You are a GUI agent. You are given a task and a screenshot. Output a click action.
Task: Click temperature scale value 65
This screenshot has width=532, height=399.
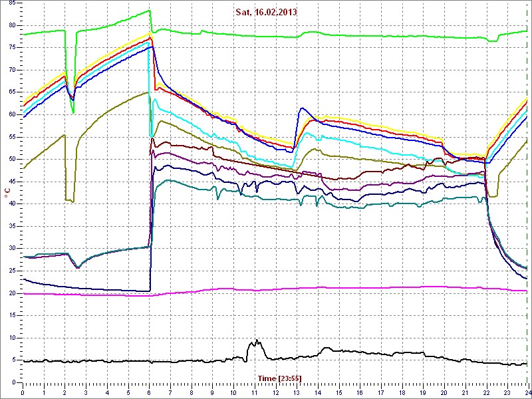point(12,92)
